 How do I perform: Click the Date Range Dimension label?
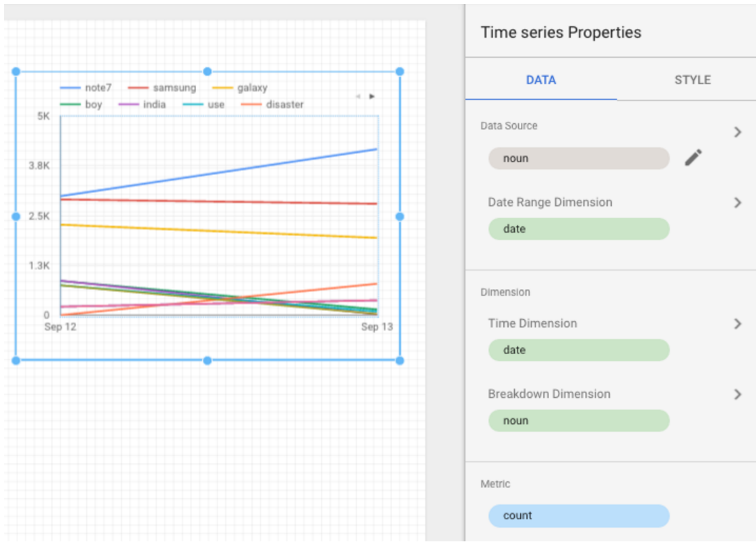(550, 203)
